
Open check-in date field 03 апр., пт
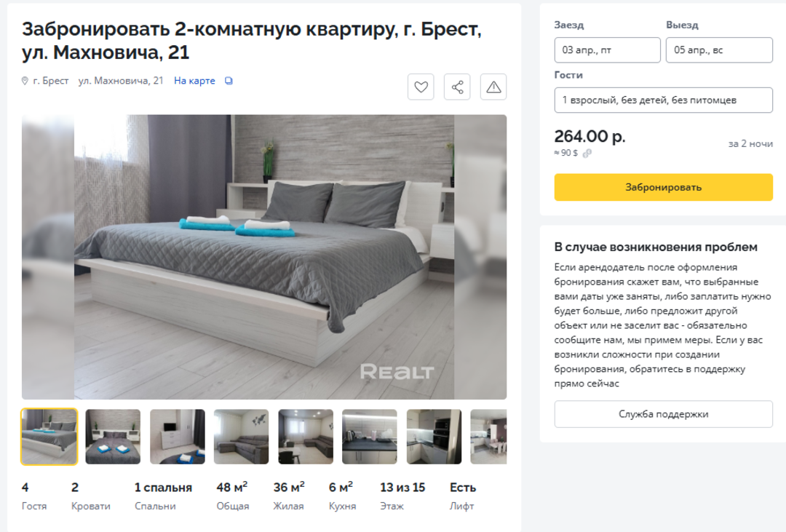[x=607, y=50]
